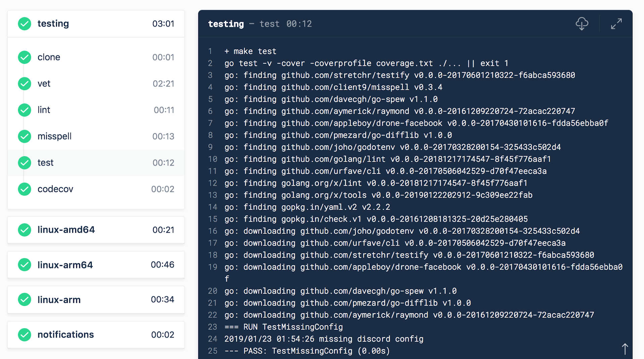This screenshot has width=644, height=359.
Task: Click log line 16 downloading joho/godotenv
Action: click(x=402, y=231)
